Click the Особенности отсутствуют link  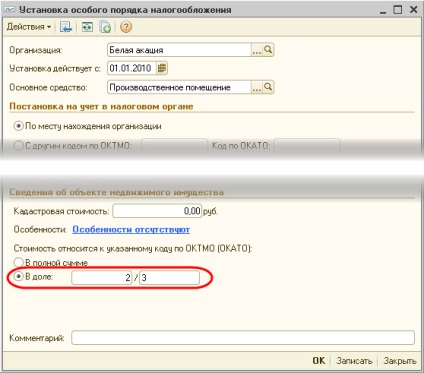point(131,230)
